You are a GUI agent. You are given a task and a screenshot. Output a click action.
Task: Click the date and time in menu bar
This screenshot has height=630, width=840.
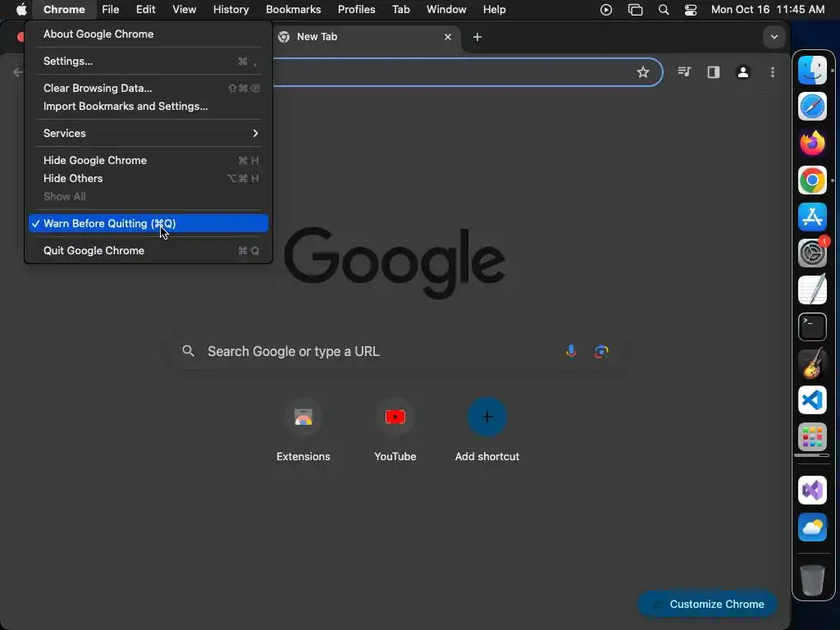[x=767, y=10]
